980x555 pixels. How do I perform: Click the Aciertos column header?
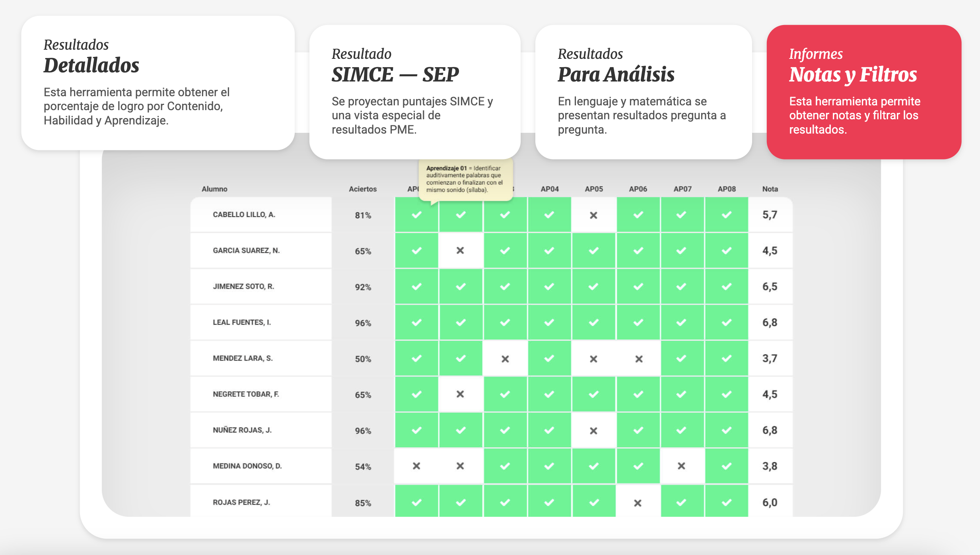click(x=362, y=189)
